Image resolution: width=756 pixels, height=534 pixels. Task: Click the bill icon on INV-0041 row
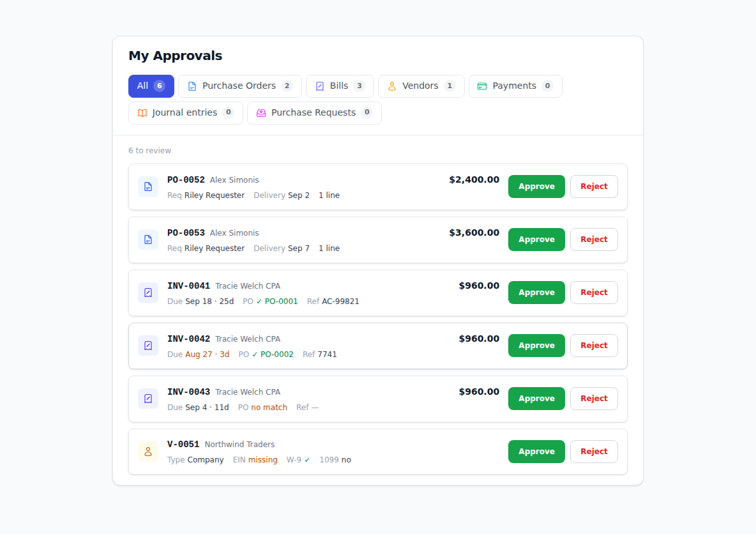click(148, 293)
